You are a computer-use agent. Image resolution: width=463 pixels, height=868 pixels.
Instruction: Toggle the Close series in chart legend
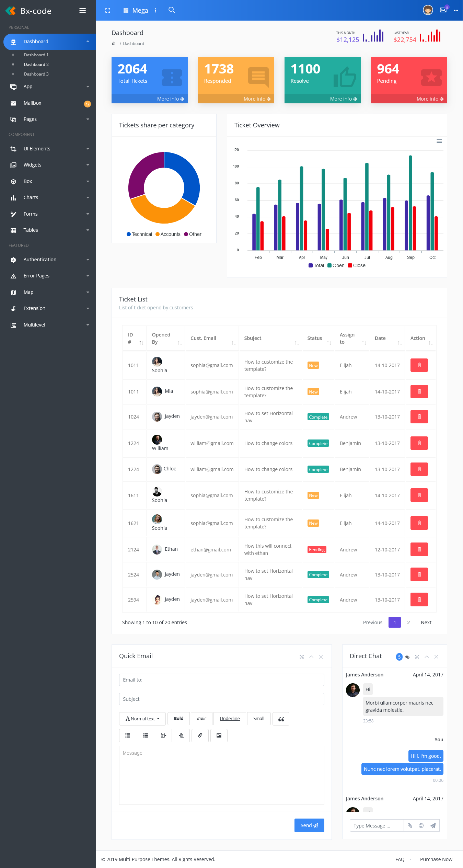357,265
